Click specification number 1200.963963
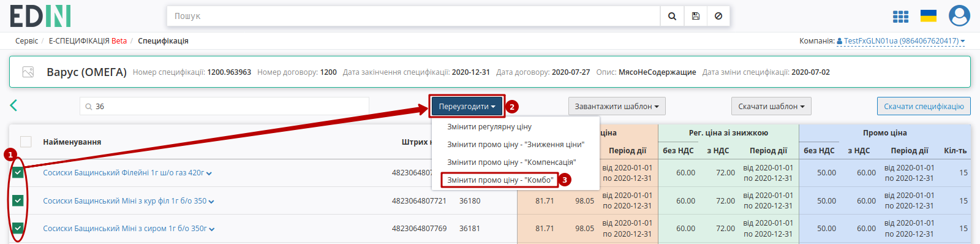Image resolution: width=980 pixels, height=244 pixels. tap(229, 72)
